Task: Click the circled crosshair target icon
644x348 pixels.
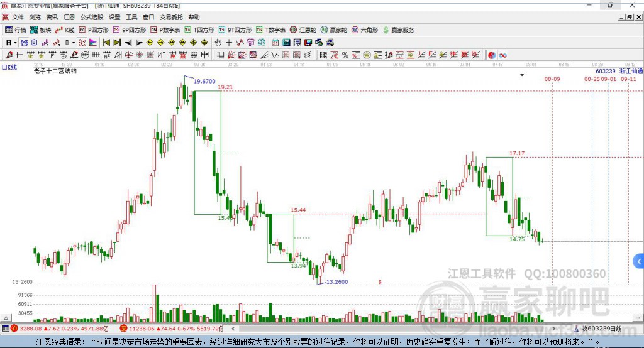Action: pyautogui.click(x=128, y=55)
